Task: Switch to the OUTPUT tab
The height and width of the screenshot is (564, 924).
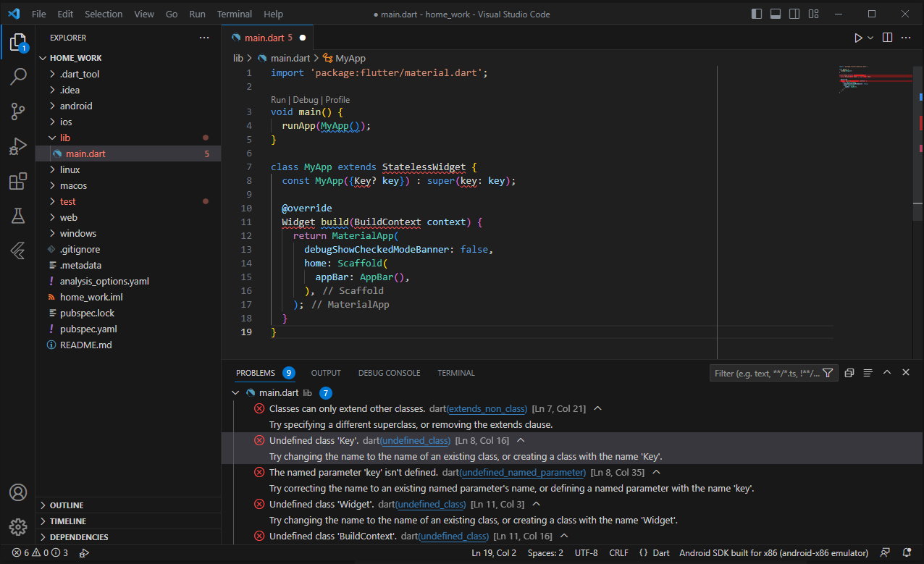Action: 326,373
